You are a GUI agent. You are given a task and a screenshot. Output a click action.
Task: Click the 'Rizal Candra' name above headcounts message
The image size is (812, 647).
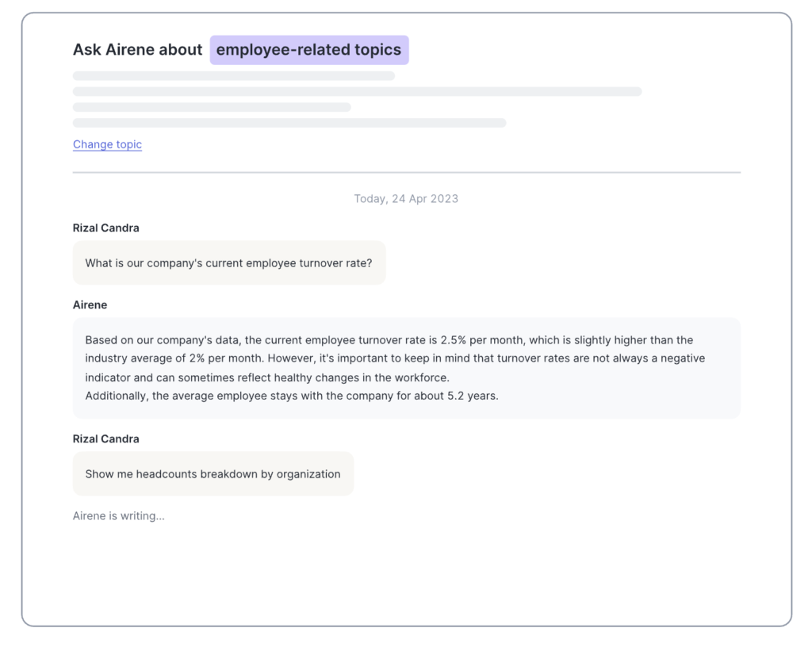coord(105,439)
